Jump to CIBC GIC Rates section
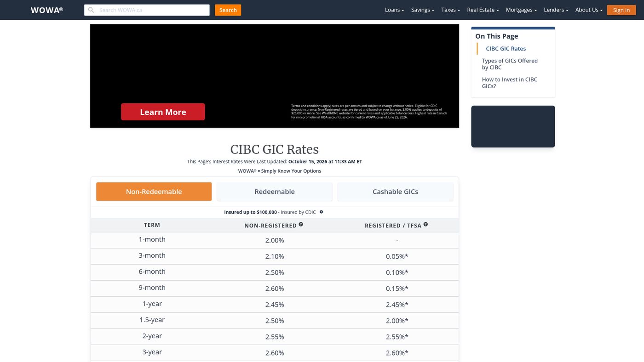The width and height of the screenshot is (644, 362). (506, 49)
